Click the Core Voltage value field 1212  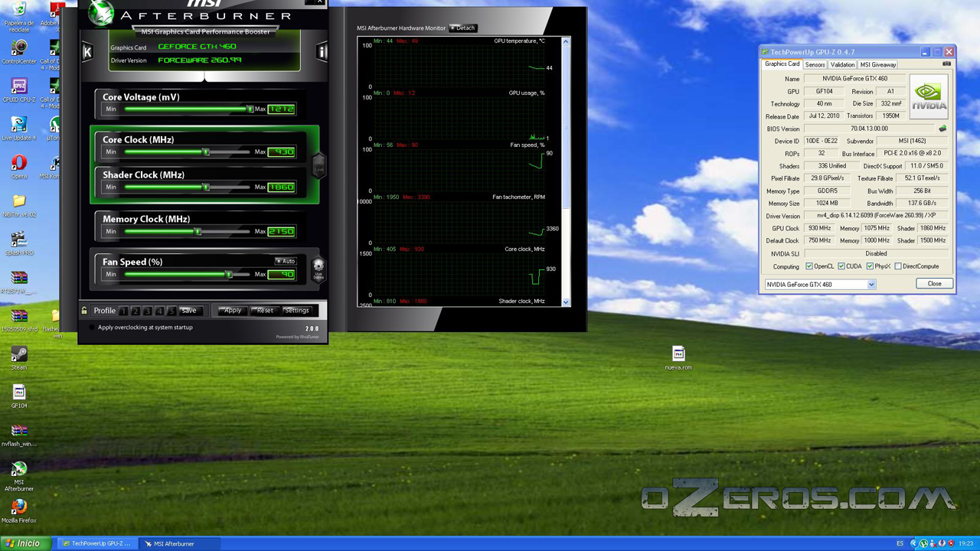click(x=281, y=109)
